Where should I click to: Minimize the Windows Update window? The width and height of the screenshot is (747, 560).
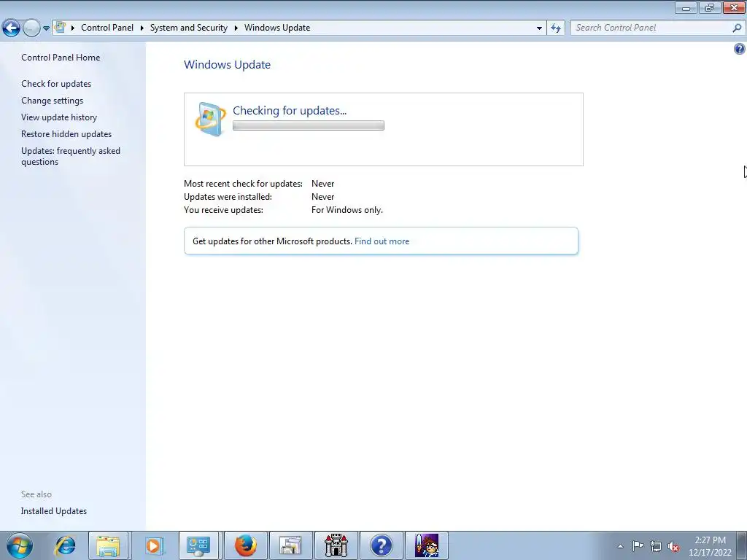point(686,8)
